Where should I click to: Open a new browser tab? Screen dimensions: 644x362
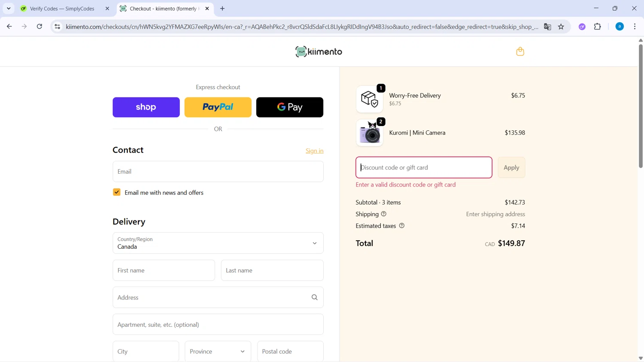[222, 9]
